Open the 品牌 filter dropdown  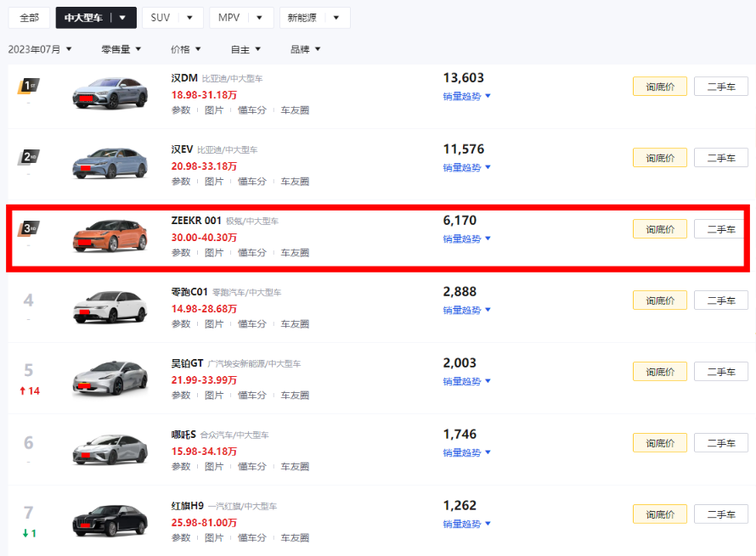[305, 49]
